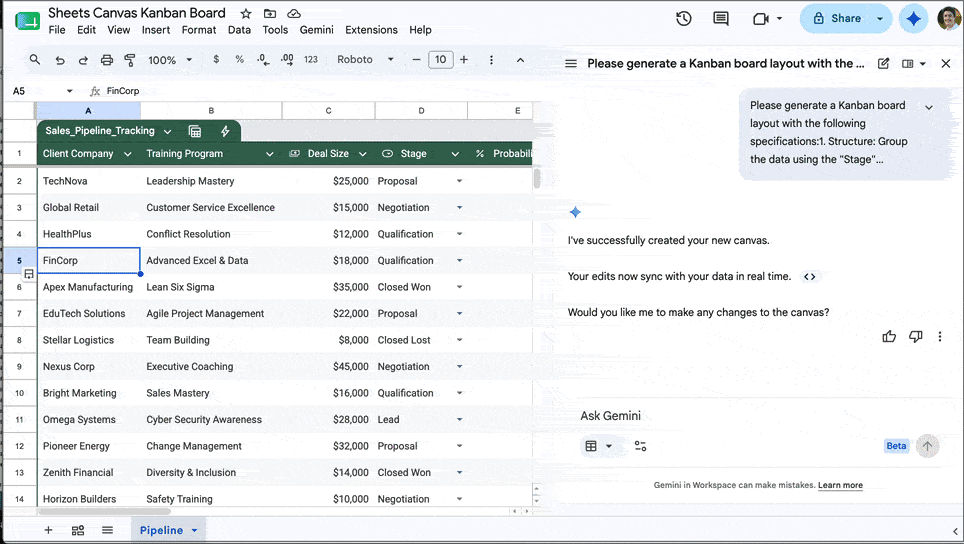
Task: Open the account profile avatar
Action: pyautogui.click(x=950, y=18)
